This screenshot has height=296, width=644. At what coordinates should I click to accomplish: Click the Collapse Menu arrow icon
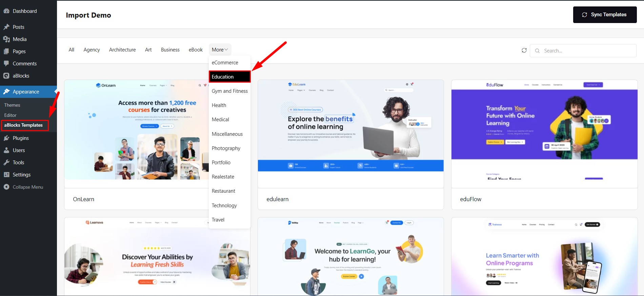point(6,187)
